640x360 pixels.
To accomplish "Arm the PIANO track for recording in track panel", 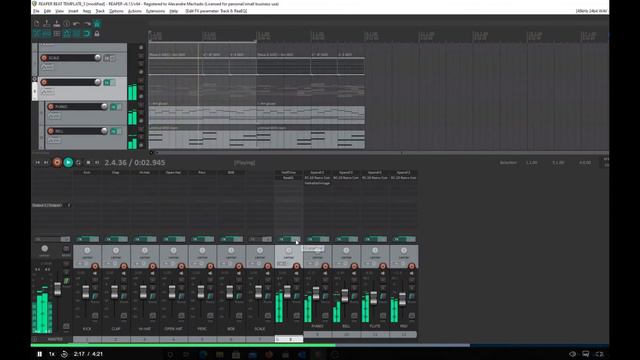I will [x=51, y=107].
